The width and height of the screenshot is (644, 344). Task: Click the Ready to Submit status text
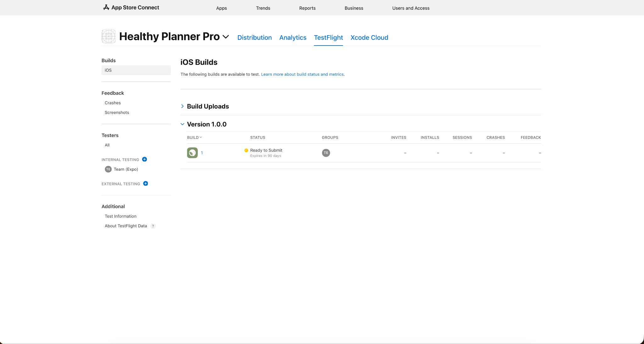coord(266,150)
